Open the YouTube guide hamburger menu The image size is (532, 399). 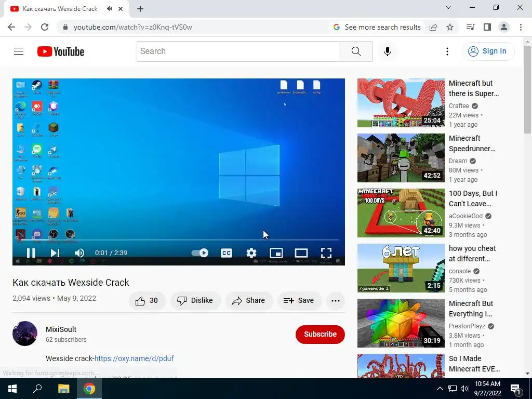19,51
